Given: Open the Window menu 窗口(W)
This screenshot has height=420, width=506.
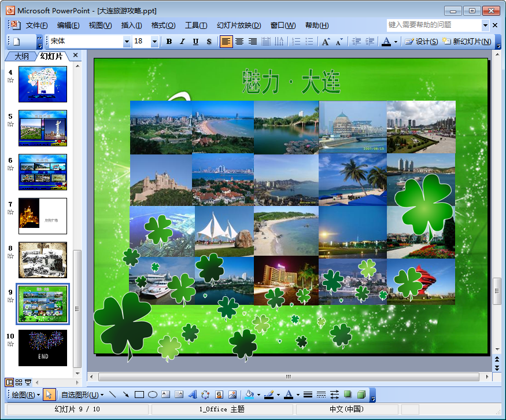Looking at the screenshot, I should click(283, 25).
